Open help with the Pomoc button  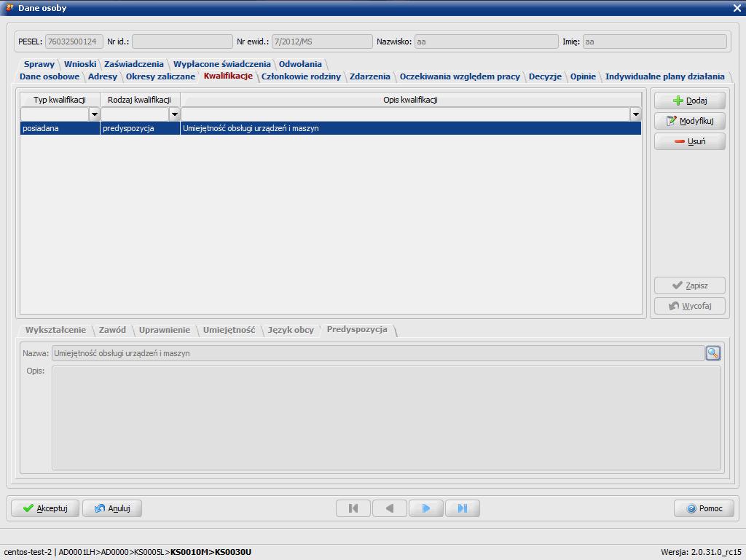click(704, 508)
